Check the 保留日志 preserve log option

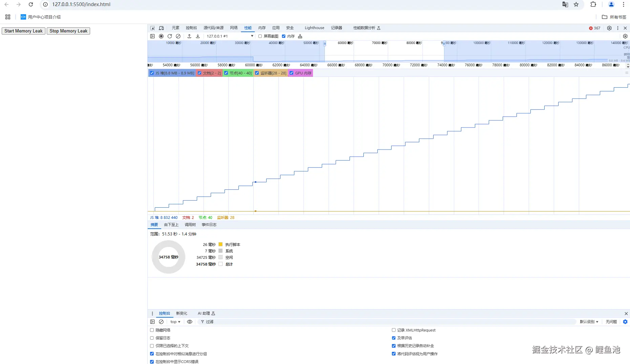click(152, 338)
